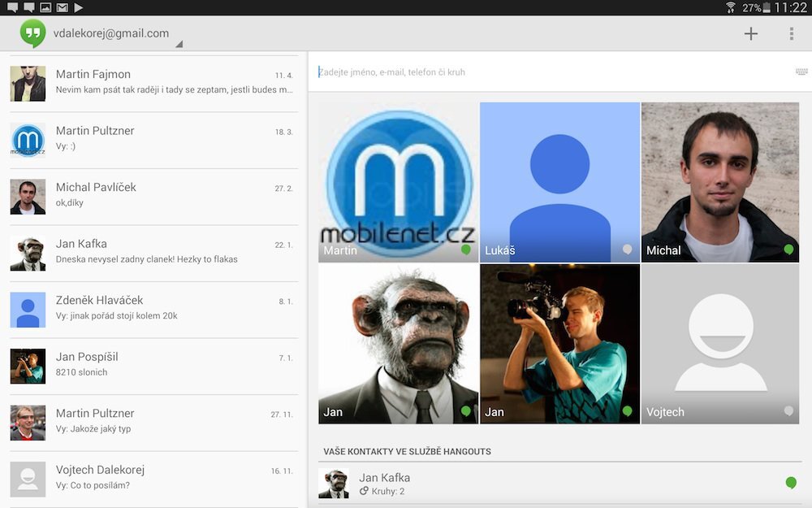Tap the keyboard icon in search bar

[801, 72]
